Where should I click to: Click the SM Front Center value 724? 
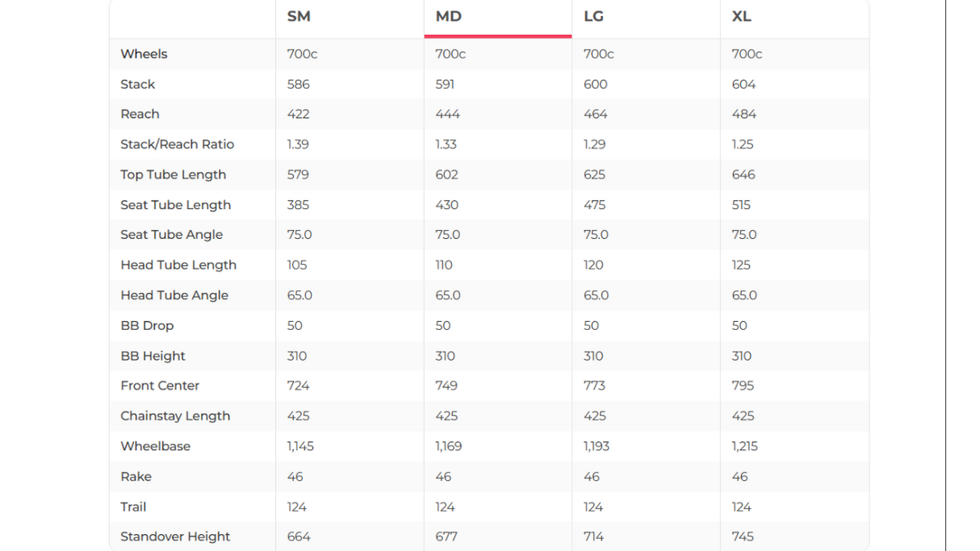point(298,386)
